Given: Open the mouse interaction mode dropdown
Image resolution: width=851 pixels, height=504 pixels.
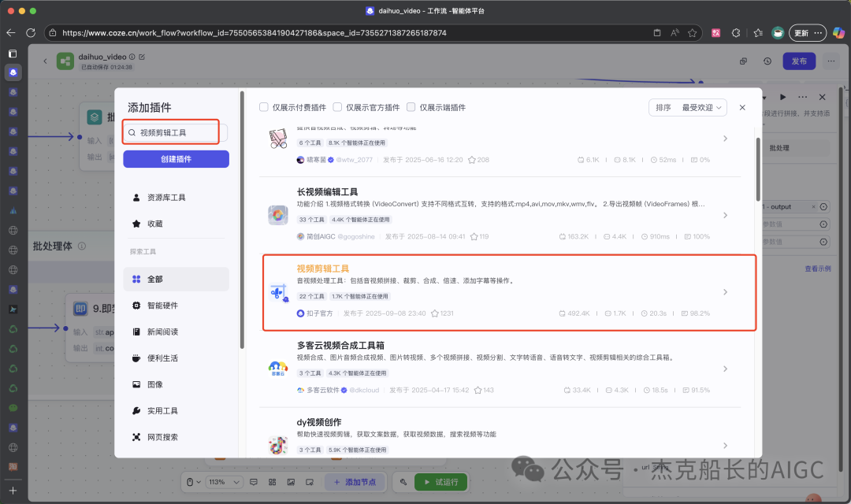Looking at the screenshot, I should pos(194,482).
